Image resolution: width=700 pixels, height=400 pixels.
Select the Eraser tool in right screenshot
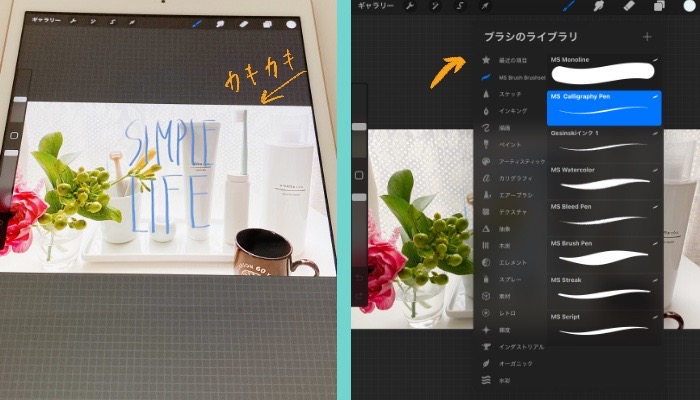pyautogui.click(x=629, y=6)
